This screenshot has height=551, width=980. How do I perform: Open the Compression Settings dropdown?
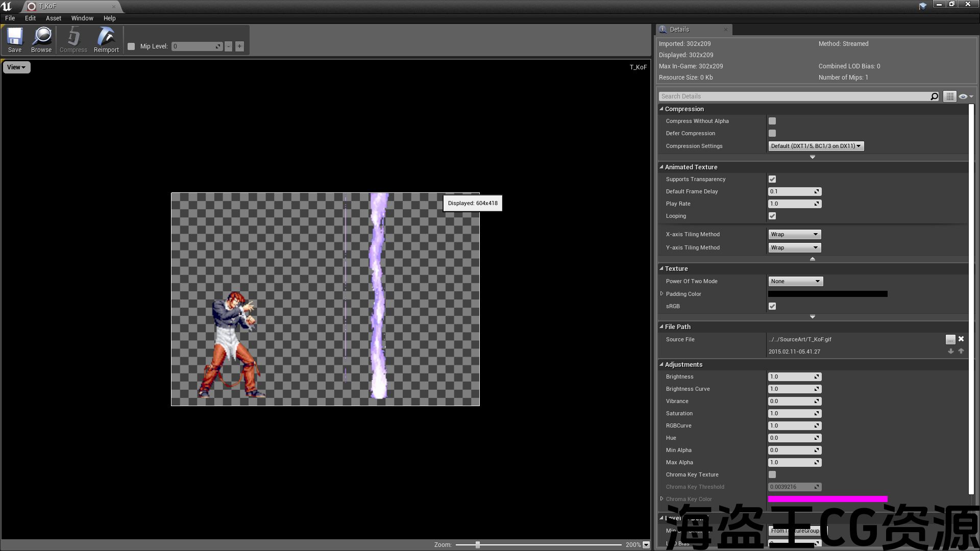[816, 146]
